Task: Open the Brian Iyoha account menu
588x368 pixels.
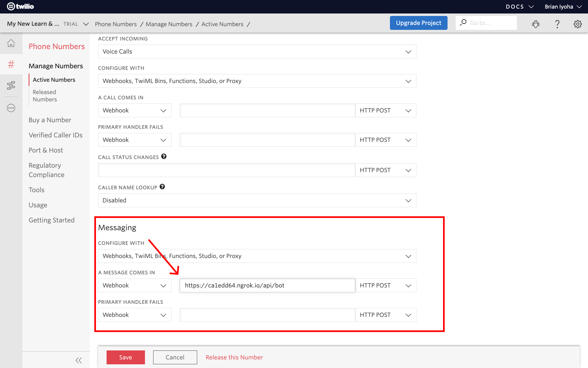Action: click(x=563, y=7)
